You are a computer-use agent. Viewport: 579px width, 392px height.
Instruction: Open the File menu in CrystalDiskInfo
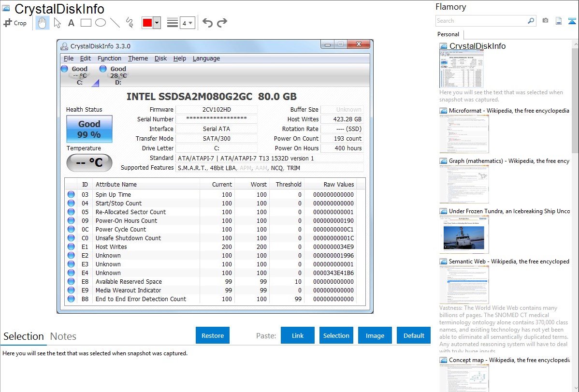[69, 58]
